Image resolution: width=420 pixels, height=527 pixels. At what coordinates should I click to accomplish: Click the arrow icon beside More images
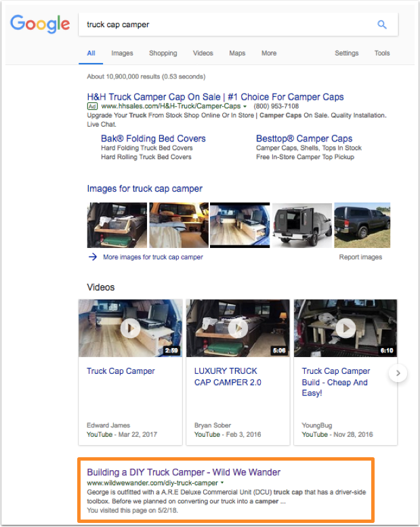93,257
